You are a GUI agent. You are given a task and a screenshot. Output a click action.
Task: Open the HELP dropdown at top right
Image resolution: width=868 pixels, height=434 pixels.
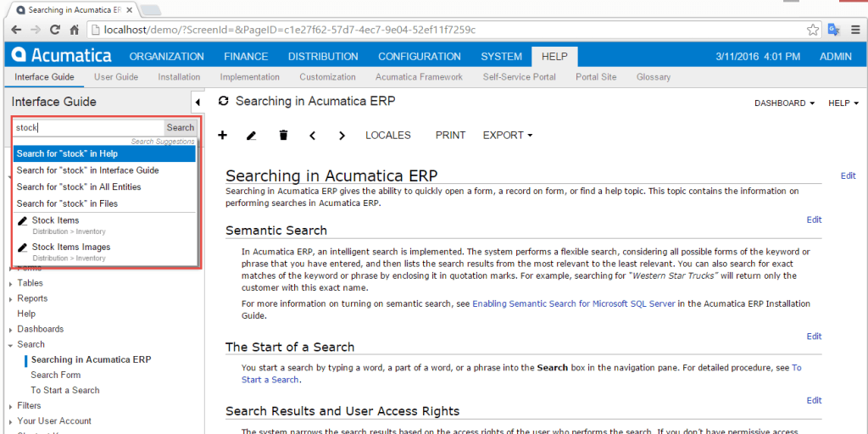point(843,103)
